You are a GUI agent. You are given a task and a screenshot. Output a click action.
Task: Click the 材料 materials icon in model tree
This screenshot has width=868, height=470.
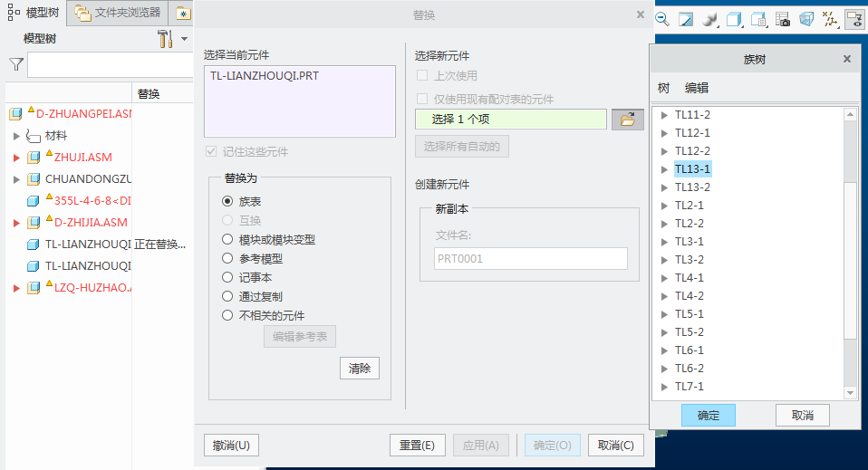[34, 136]
